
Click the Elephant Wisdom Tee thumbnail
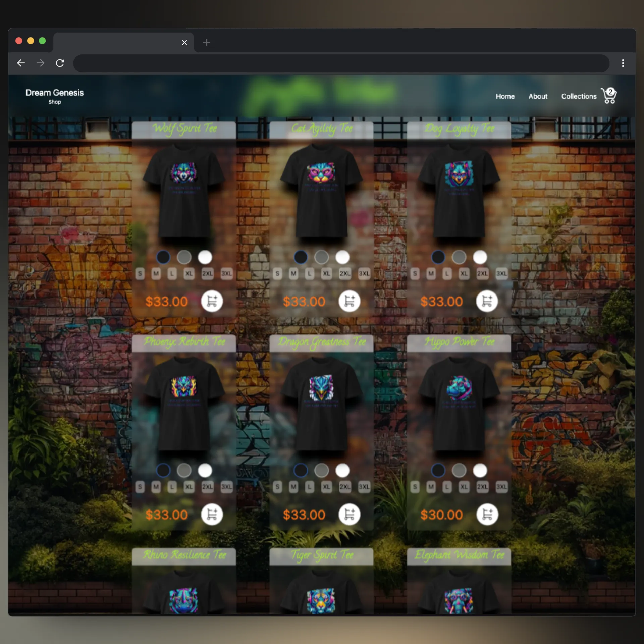tap(460, 596)
